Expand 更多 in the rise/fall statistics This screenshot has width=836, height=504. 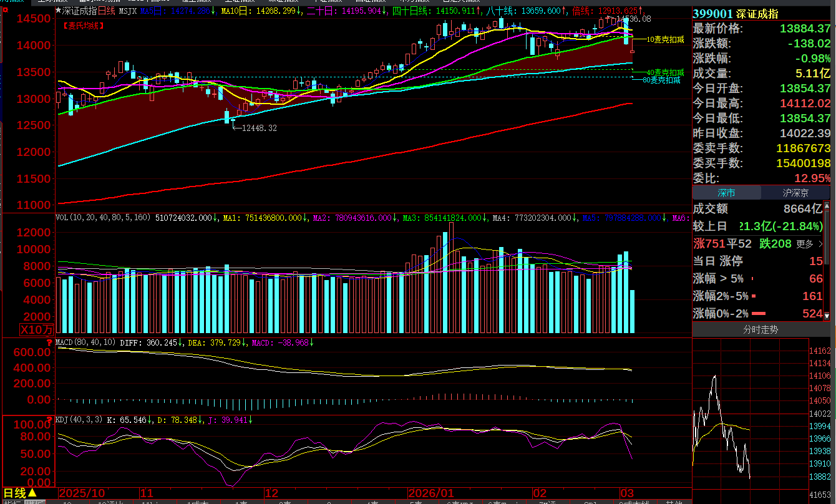pyautogui.click(x=808, y=244)
